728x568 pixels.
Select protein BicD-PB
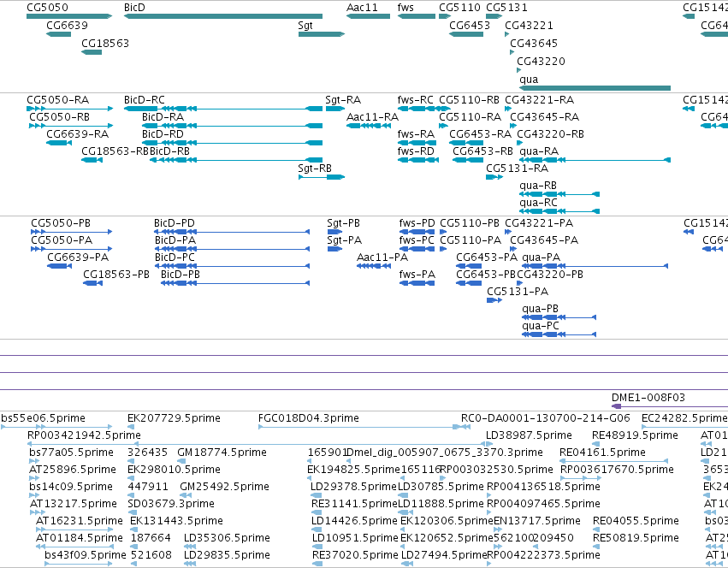click(x=235, y=283)
